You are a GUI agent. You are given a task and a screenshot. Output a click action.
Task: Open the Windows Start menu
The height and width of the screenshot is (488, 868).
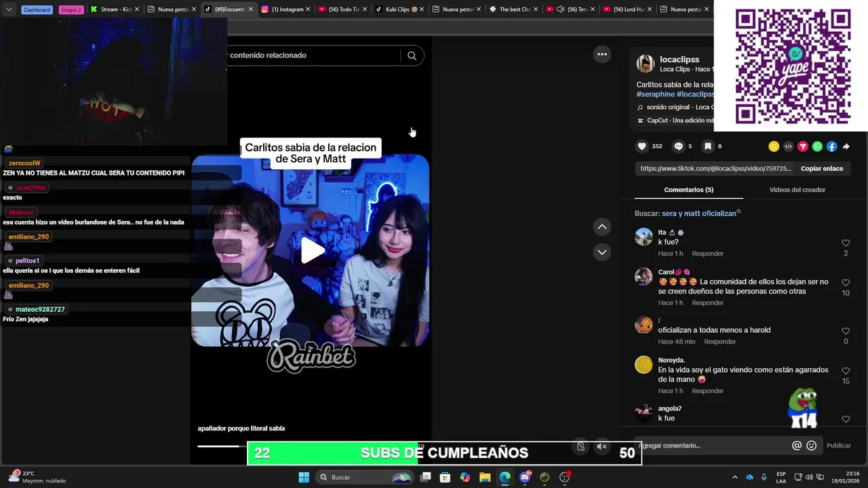[304, 477]
